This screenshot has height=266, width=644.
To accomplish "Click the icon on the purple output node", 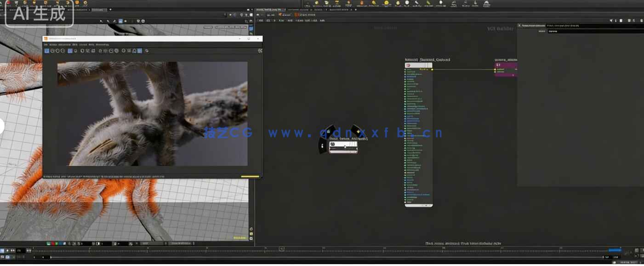I will coord(498,65).
